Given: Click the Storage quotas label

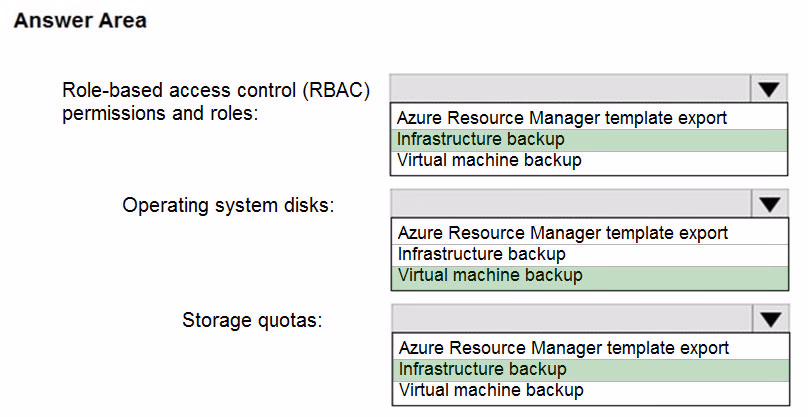Looking at the screenshot, I should pos(252,320).
